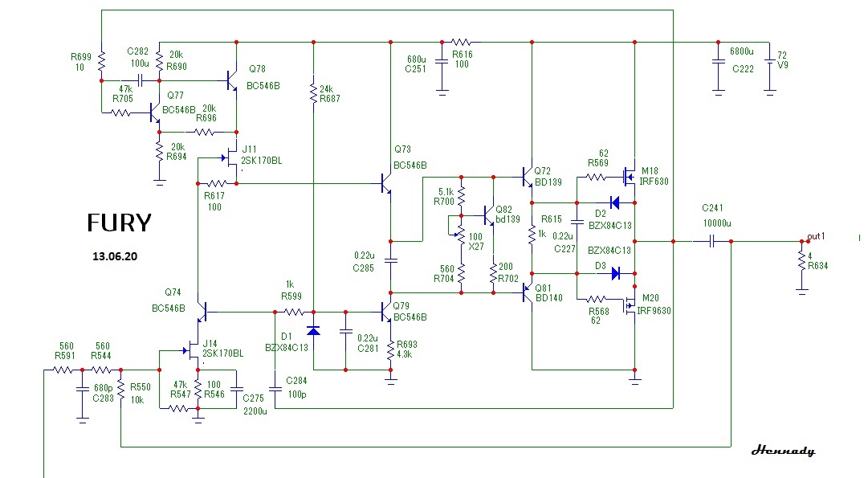Click the J11 2SK170BL JFET symbol
868x478 pixels.
point(230,159)
